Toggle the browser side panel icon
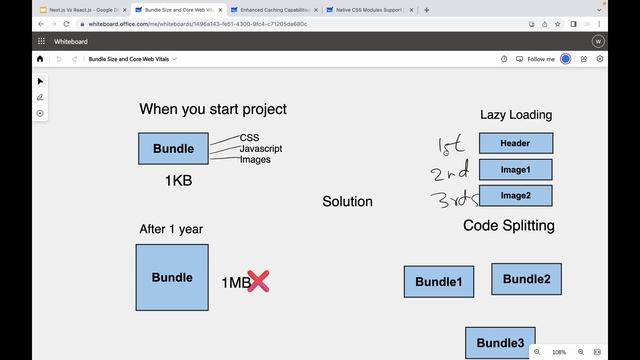This screenshot has width=640, height=360. coord(573,24)
